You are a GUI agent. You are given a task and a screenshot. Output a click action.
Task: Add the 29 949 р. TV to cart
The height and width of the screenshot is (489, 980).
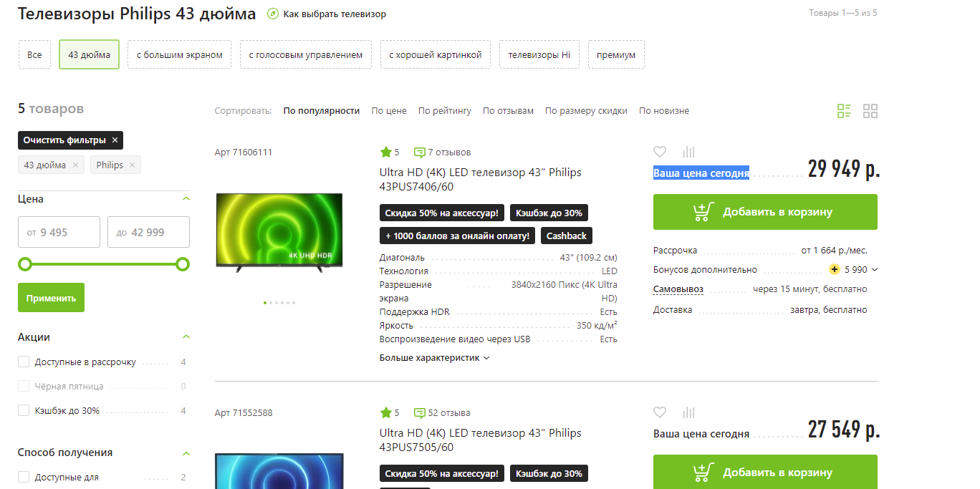[765, 212]
